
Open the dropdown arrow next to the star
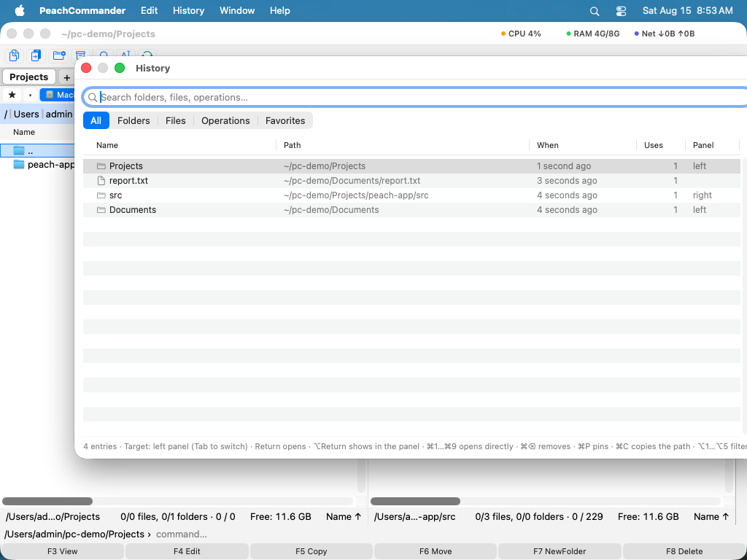tap(30, 95)
